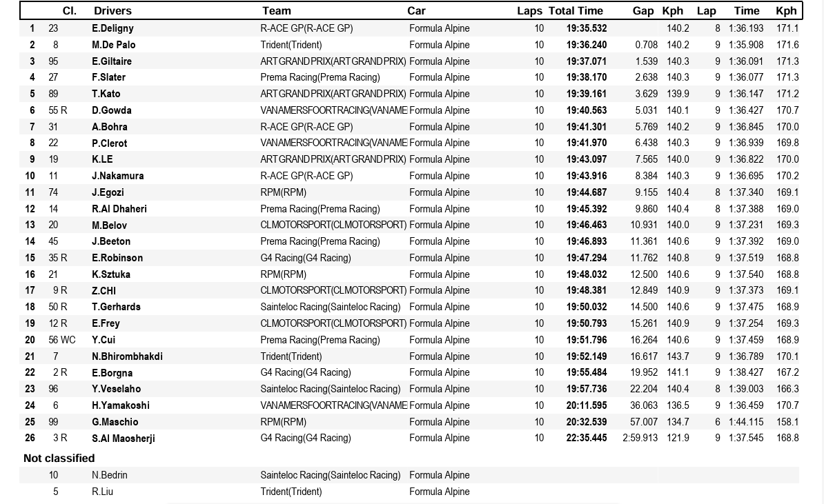This screenshot has width=824, height=504.
Task: Select N.Bedrin in the not classified list
Action: coord(110,475)
